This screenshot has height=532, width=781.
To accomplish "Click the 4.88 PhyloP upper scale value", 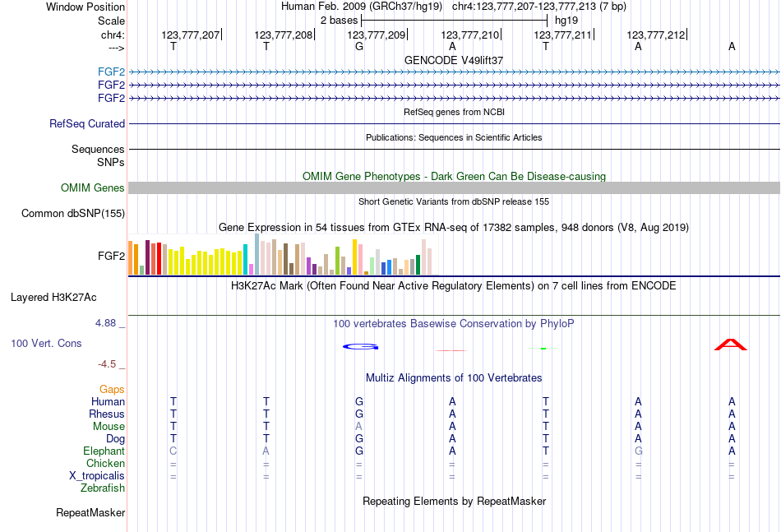I will (105, 323).
